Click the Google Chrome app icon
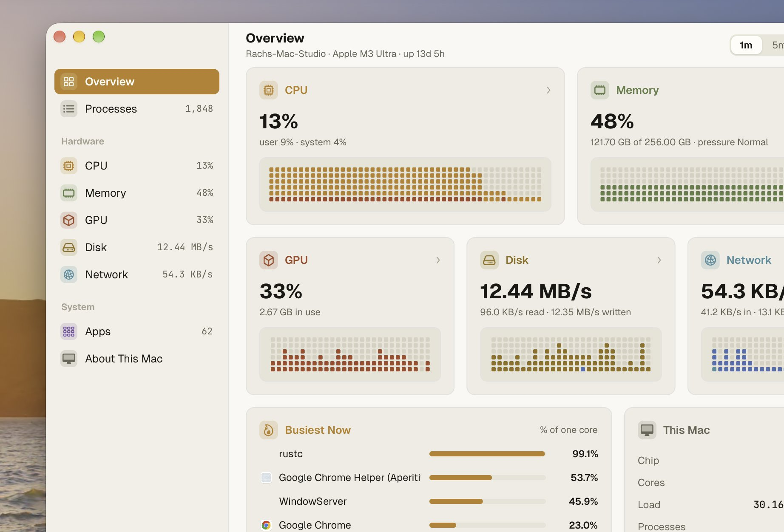 (266, 525)
